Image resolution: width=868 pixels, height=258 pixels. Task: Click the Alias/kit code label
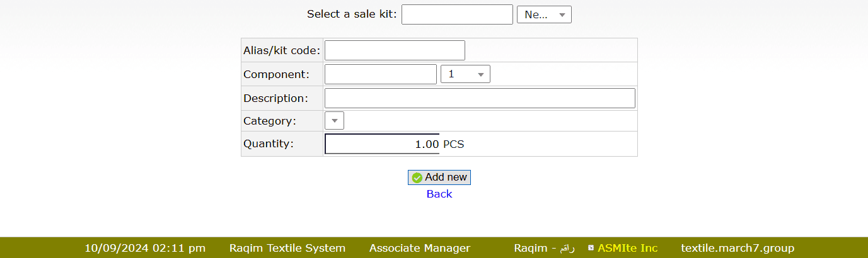[x=282, y=50]
